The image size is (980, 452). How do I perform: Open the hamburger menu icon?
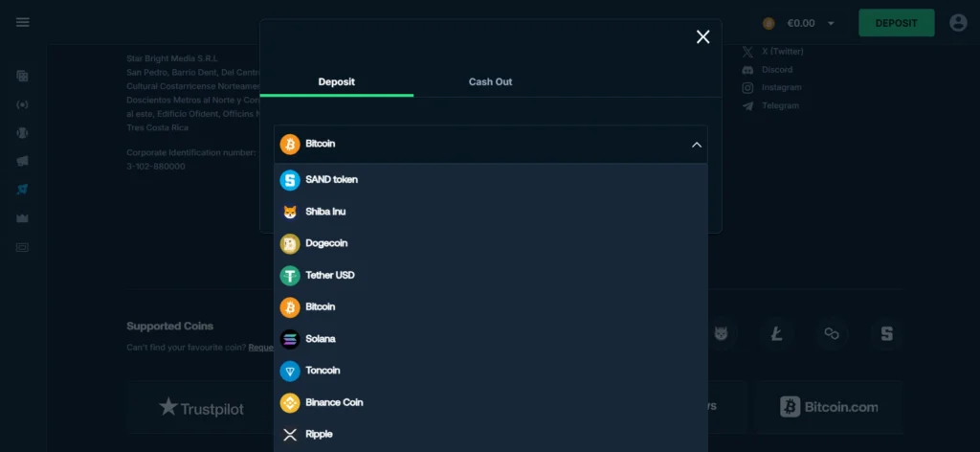pos(23,23)
